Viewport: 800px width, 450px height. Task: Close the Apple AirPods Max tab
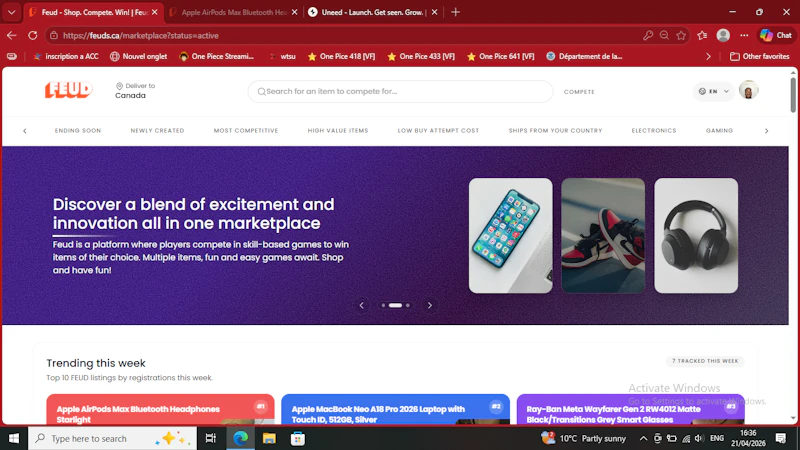[x=294, y=12]
